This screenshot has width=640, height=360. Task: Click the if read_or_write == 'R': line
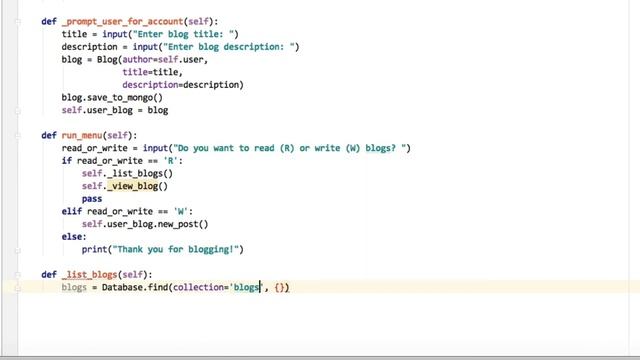point(122,161)
